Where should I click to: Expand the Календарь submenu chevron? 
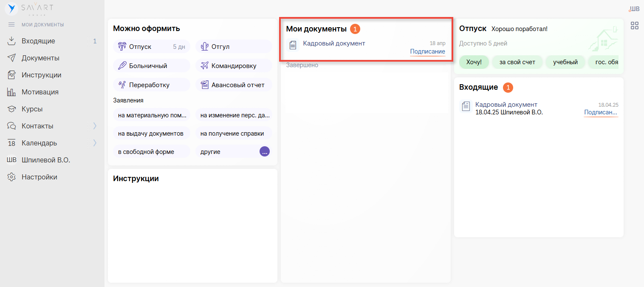click(x=95, y=143)
